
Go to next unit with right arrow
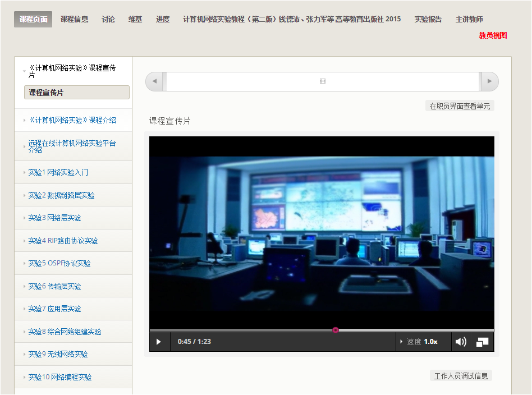(489, 81)
